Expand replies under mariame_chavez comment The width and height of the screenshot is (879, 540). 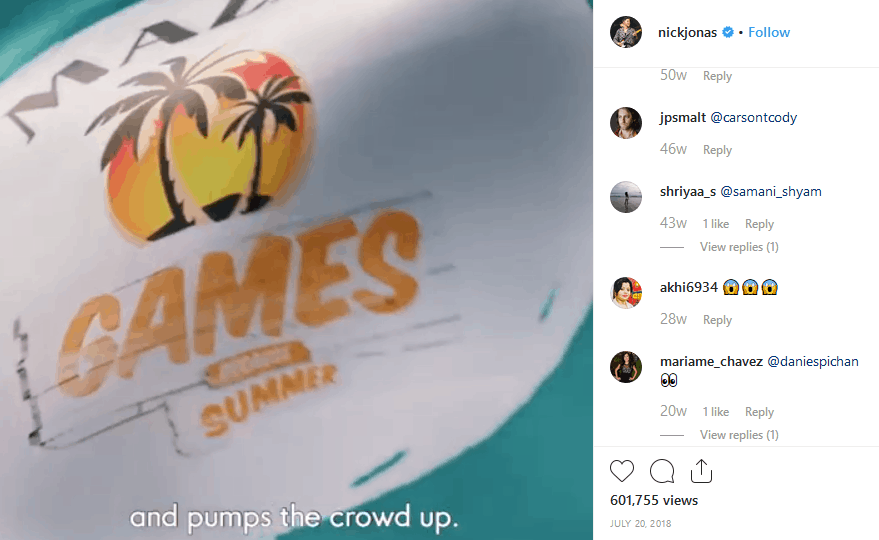point(739,435)
